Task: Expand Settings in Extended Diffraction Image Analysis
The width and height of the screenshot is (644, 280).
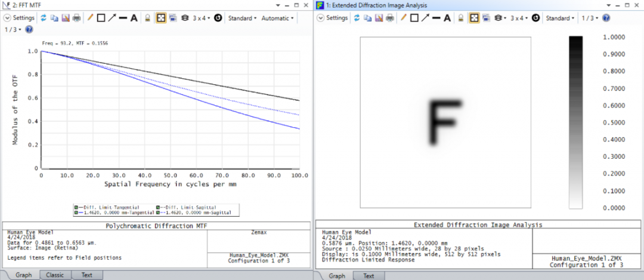Action: (333, 18)
